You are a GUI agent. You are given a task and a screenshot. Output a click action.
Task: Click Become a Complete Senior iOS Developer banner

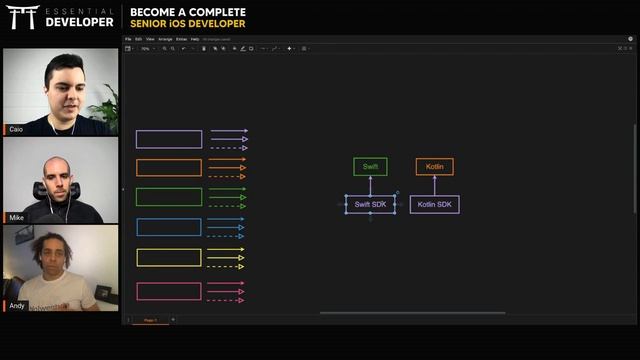click(188, 18)
